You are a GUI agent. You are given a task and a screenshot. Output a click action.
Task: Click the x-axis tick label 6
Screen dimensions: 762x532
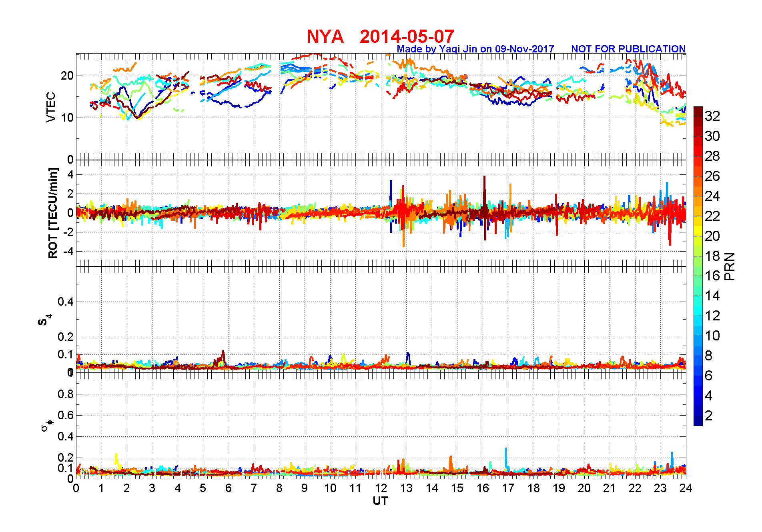(x=229, y=488)
